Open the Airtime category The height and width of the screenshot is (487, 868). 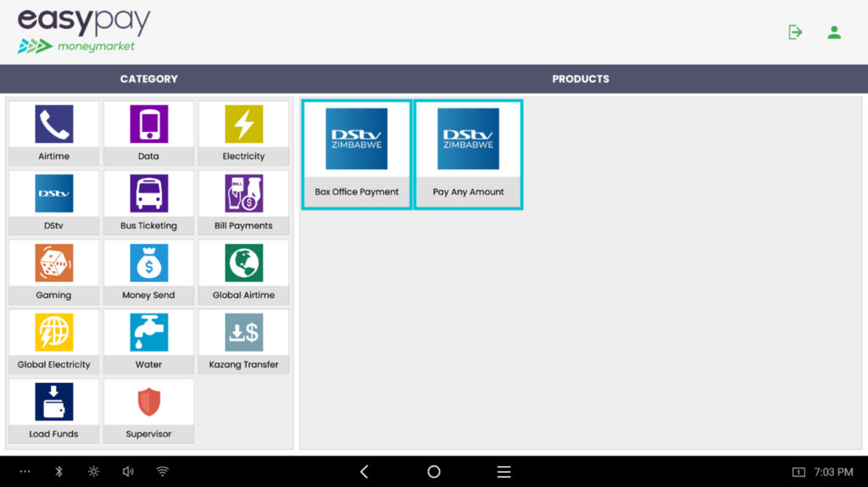point(53,133)
